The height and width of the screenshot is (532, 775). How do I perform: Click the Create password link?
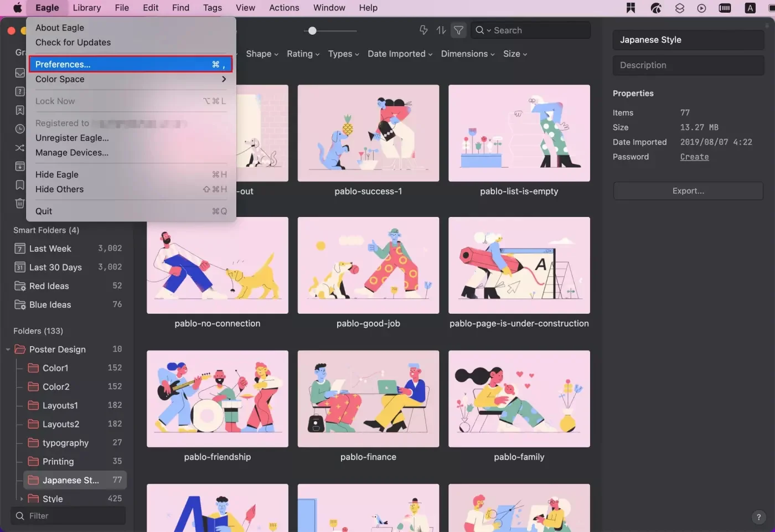pyautogui.click(x=694, y=157)
